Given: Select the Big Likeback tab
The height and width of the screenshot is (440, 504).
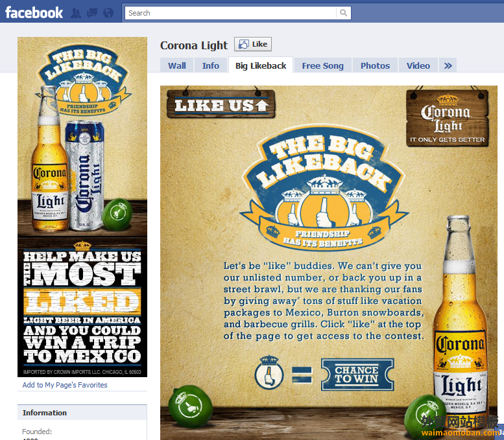Looking at the screenshot, I should pyautogui.click(x=261, y=65).
